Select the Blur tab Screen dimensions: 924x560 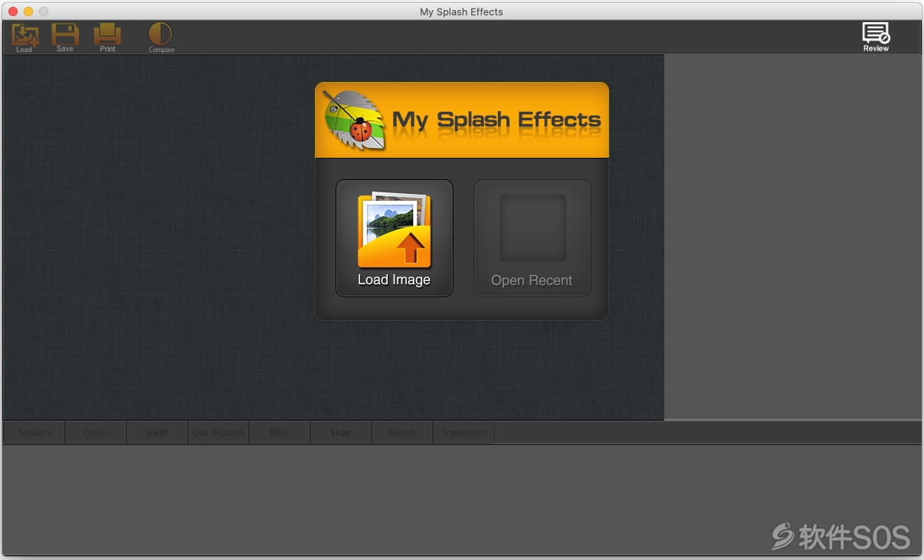(x=280, y=432)
